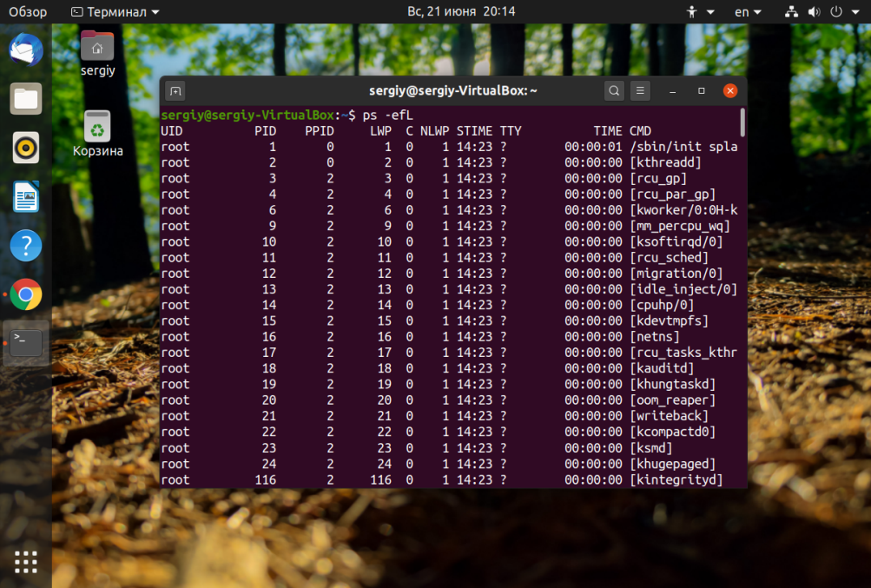Click the [kcompactd0] process name

[673, 432]
